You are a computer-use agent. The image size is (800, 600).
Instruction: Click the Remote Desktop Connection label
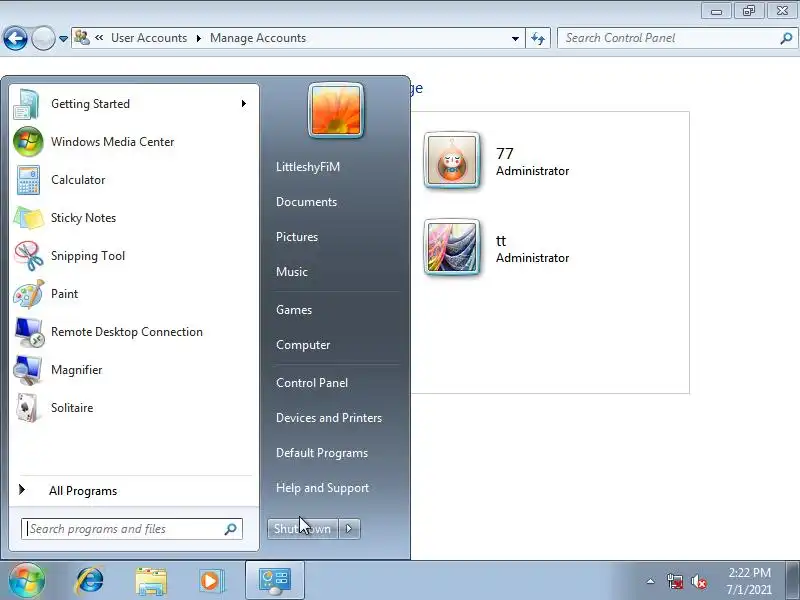click(x=127, y=332)
